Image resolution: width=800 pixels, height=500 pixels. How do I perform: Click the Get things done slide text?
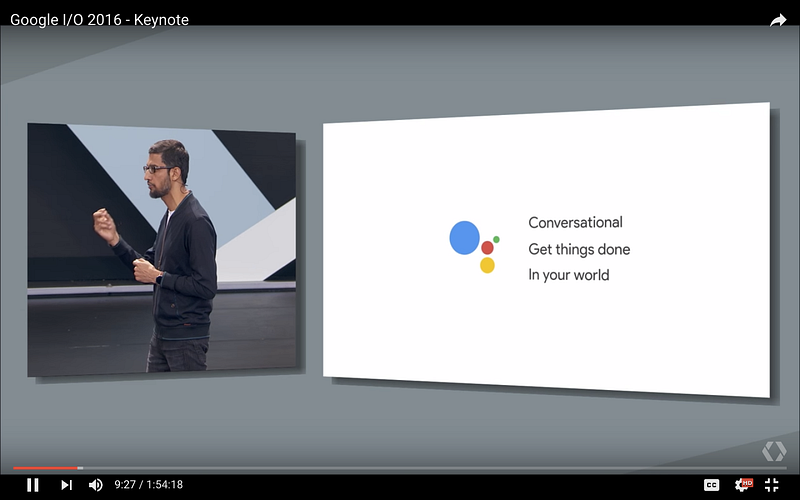tap(579, 249)
